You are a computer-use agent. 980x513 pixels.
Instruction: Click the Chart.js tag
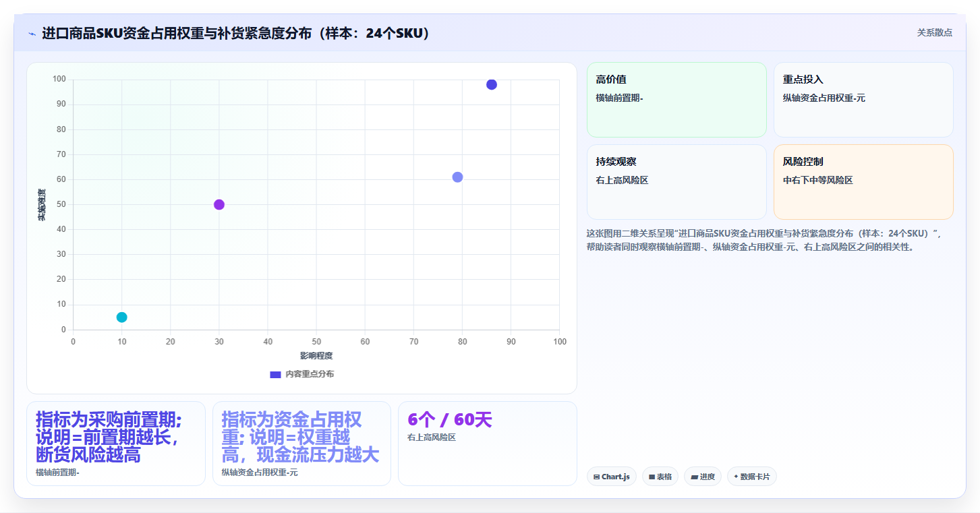pos(612,477)
